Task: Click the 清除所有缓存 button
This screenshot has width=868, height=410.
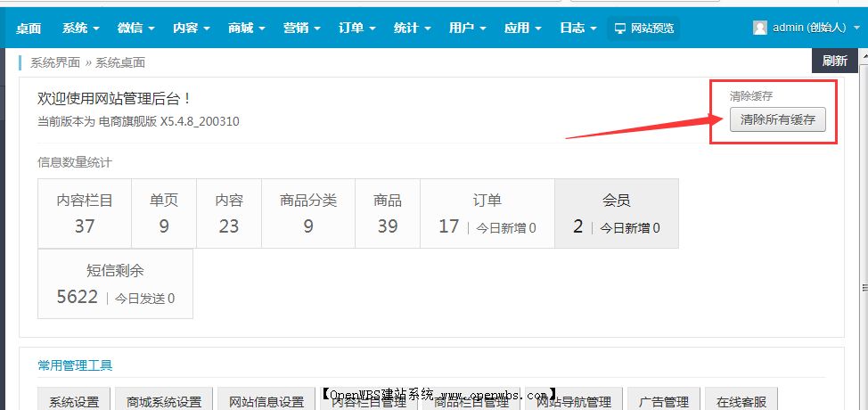Action: pyautogui.click(x=777, y=119)
